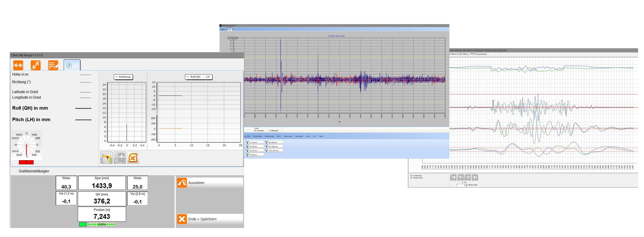Select right Weite value 25,0
This screenshot has width=644, height=237.
click(138, 187)
